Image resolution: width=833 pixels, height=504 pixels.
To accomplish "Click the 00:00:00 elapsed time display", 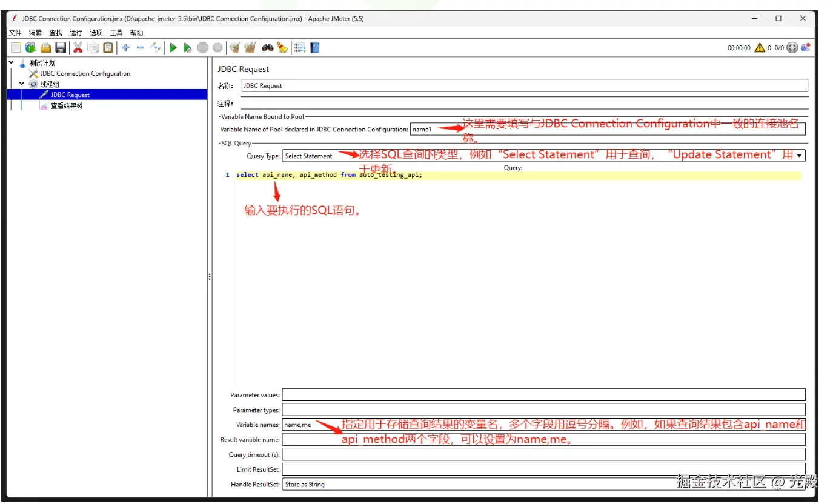I will click(x=739, y=48).
